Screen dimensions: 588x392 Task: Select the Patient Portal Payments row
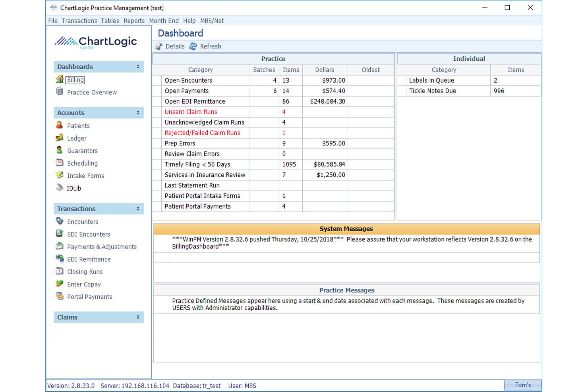[273, 207]
